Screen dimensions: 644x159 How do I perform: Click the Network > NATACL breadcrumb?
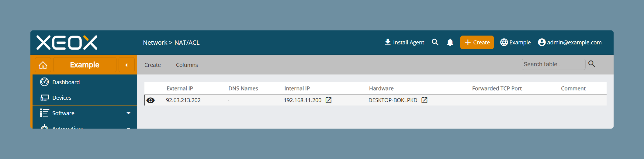click(x=171, y=43)
